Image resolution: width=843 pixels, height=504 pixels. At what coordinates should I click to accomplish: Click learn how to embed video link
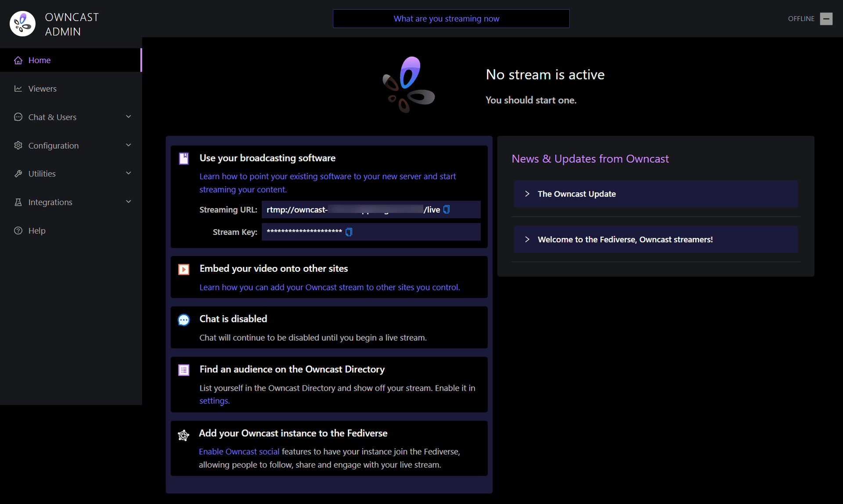click(x=330, y=287)
